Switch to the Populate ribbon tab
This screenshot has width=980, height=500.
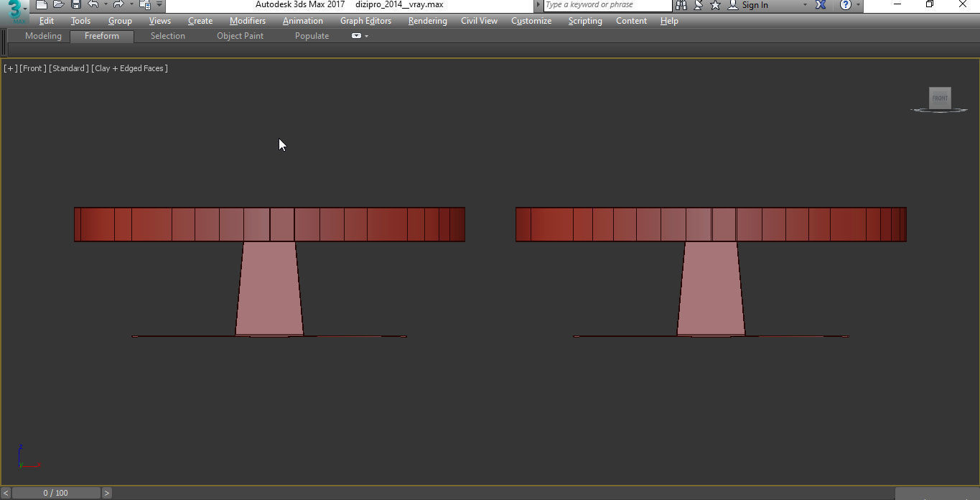coord(312,36)
